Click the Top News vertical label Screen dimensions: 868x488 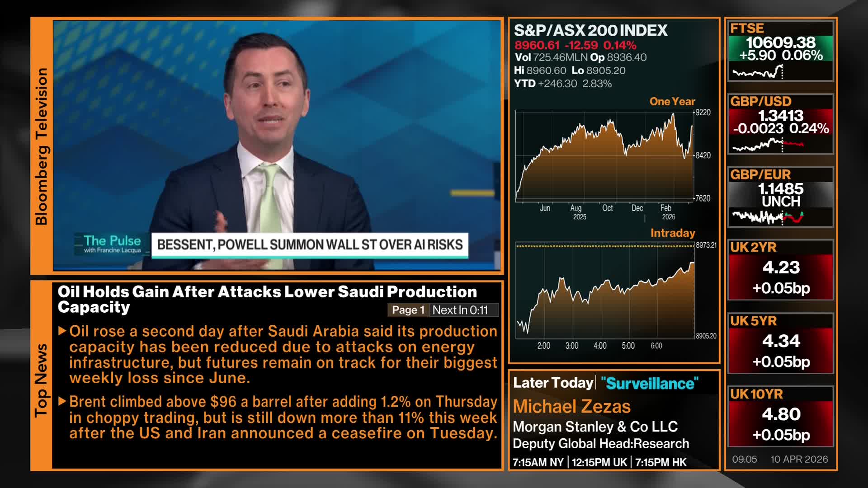click(x=41, y=380)
